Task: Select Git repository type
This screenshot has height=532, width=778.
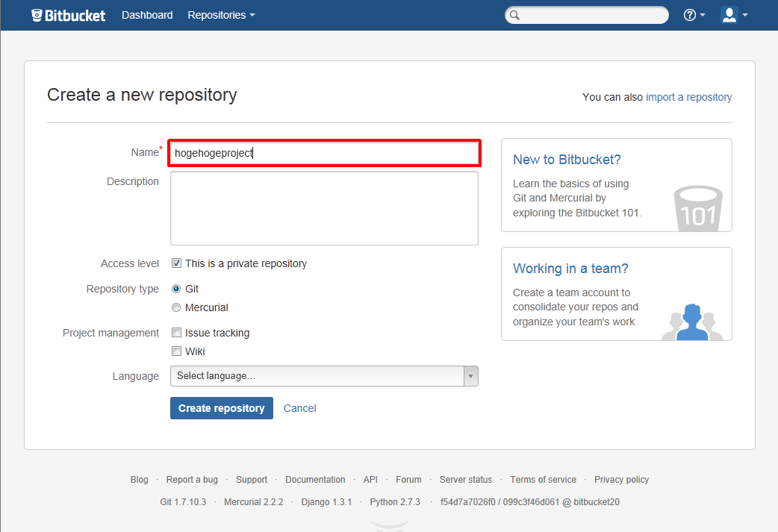Action: [176, 289]
